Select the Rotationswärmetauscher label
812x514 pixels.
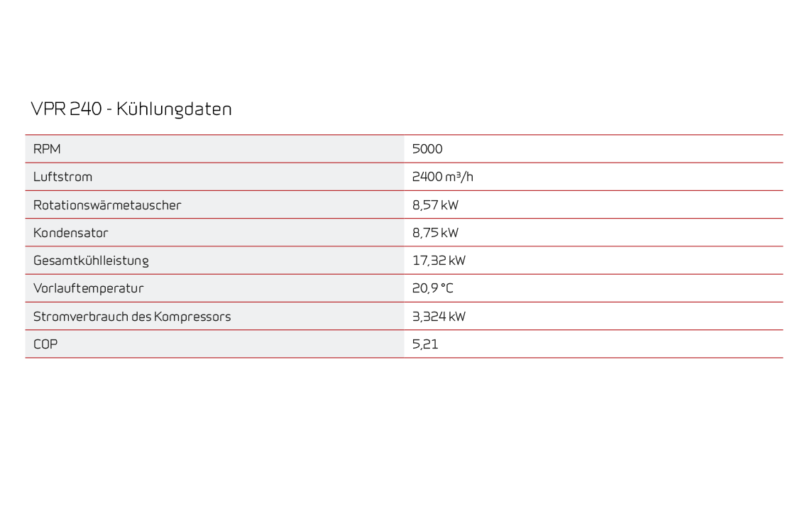click(x=107, y=205)
